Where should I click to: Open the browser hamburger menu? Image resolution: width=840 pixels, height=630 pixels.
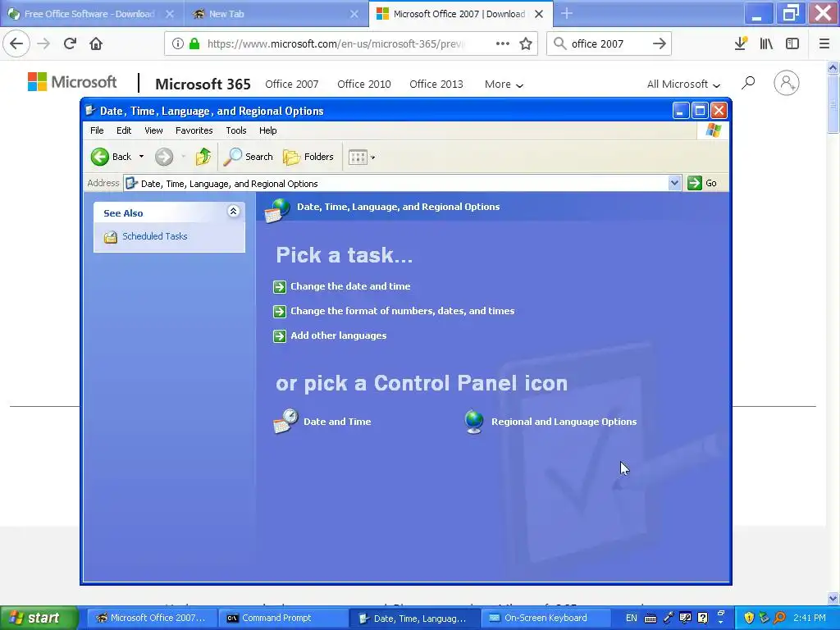click(824, 44)
